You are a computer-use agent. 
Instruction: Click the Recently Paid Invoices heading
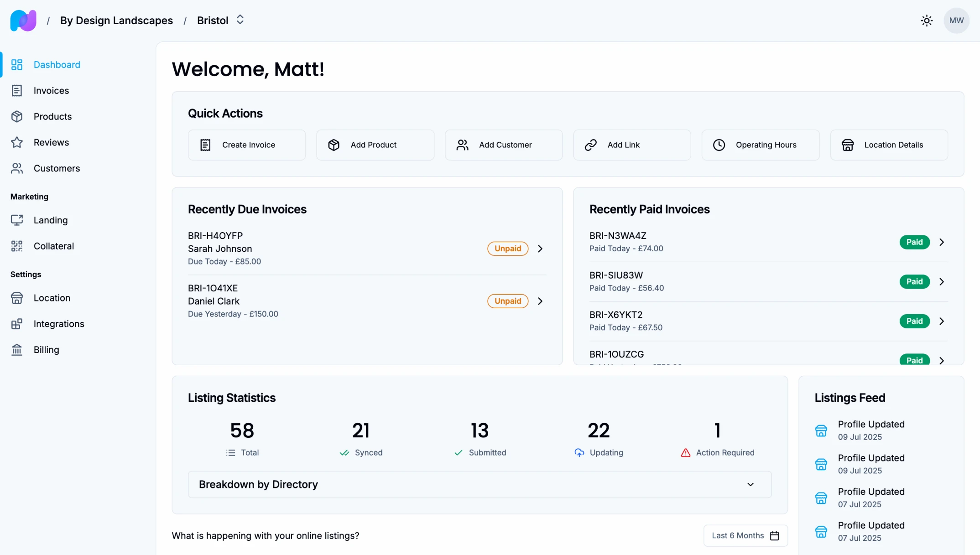point(649,209)
